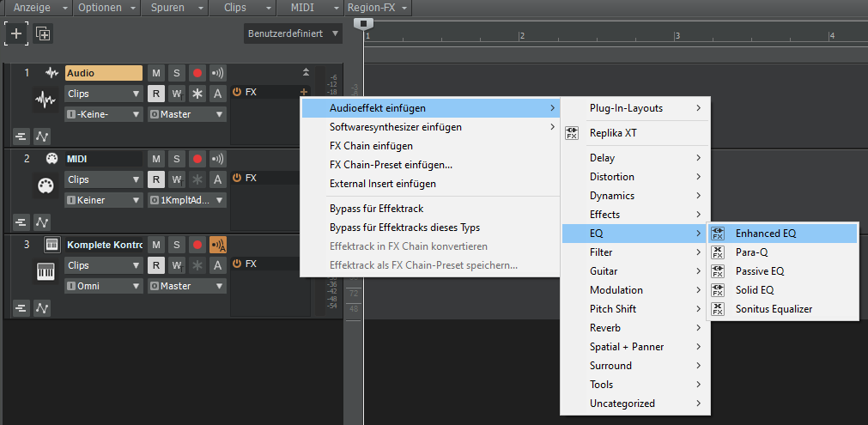
Task: Disable input echo on Komplete Kontrol track
Action: point(218,245)
